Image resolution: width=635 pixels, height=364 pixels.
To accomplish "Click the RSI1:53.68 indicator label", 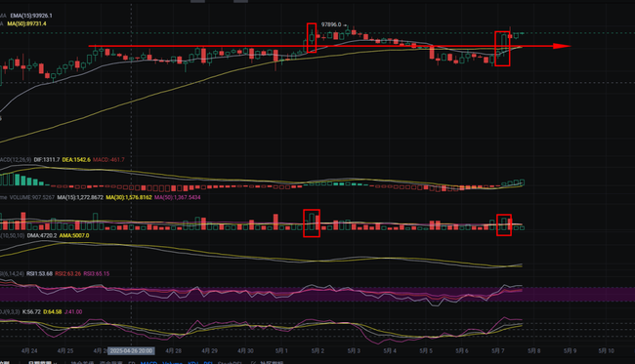I will tap(39, 274).
